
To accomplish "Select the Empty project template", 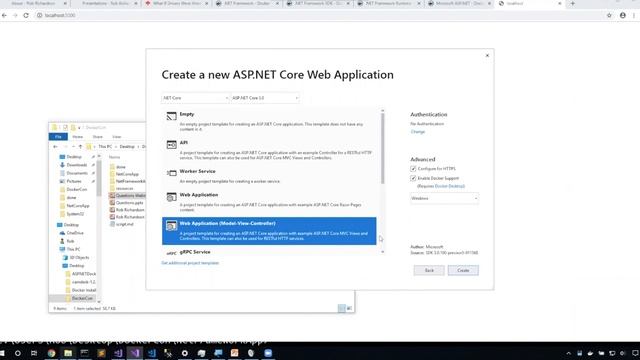I will (x=269, y=121).
